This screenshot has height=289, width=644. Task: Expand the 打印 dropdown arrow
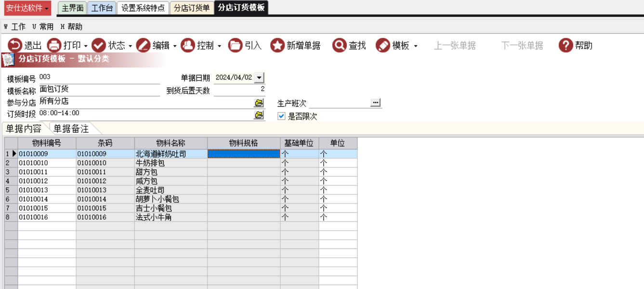click(86, 46)
